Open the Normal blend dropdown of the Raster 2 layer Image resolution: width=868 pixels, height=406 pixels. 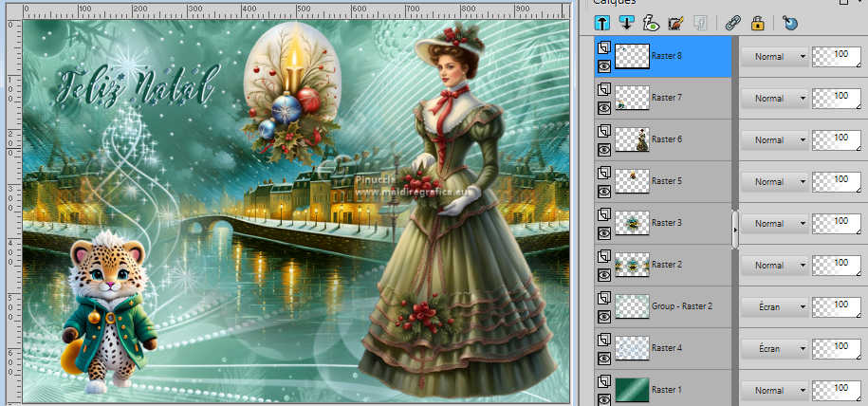click(x=774, y=266)
